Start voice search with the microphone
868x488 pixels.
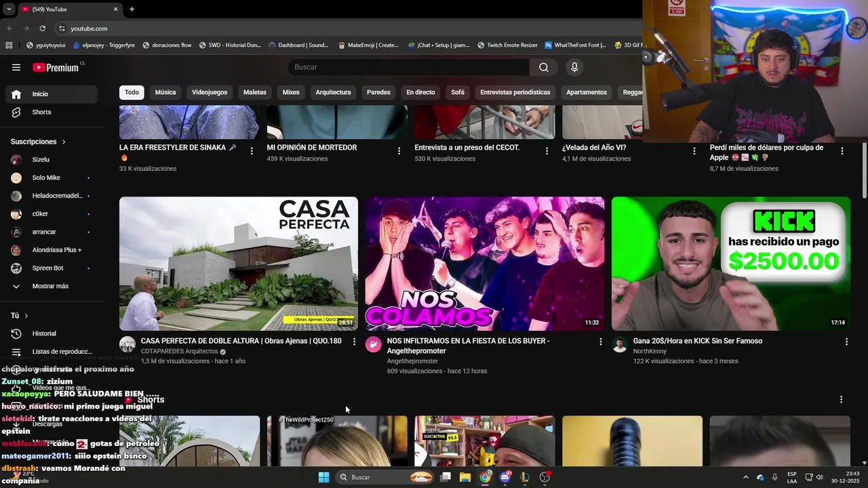(574, 67)
